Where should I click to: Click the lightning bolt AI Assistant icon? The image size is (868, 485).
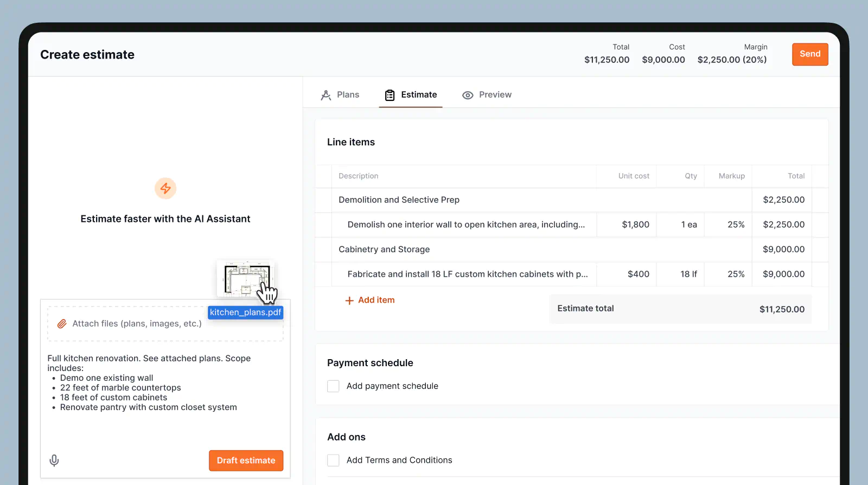[x=165, y=188]
